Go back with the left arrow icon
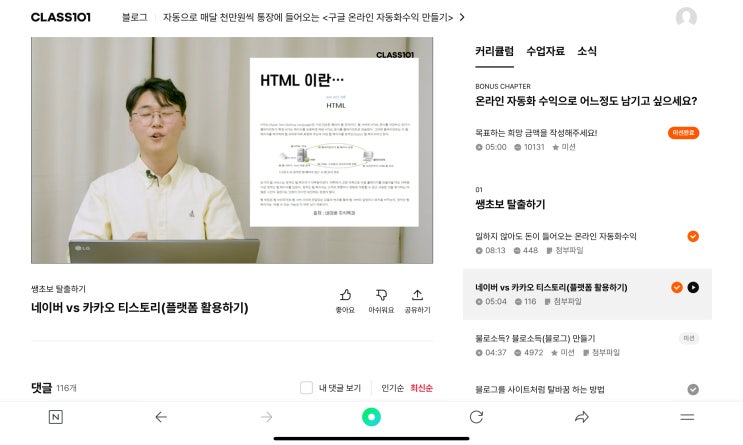This screenshot has height=445, width=743. click(x=161, y=417)
